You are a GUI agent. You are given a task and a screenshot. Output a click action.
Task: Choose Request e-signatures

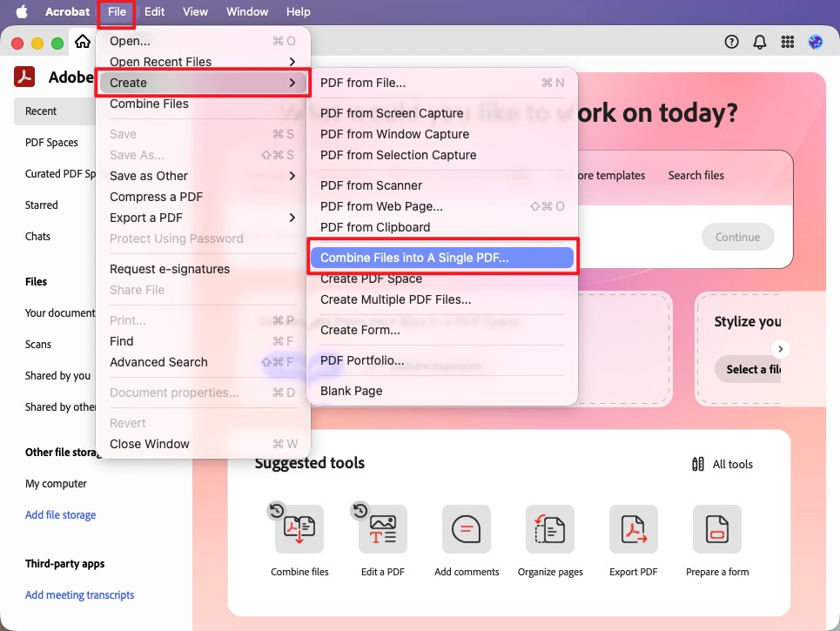pos(203,269)
